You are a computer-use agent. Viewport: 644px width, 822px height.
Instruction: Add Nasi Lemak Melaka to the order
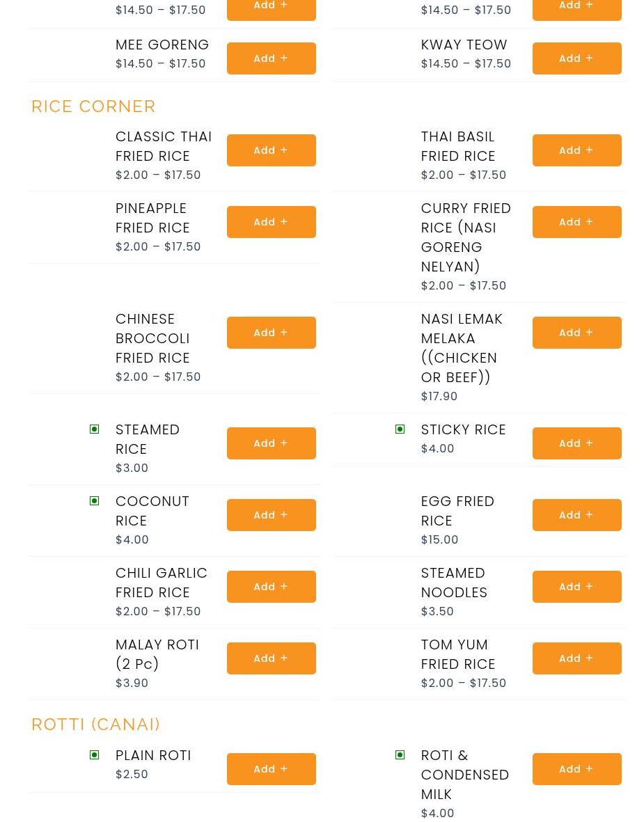point(576,333)
